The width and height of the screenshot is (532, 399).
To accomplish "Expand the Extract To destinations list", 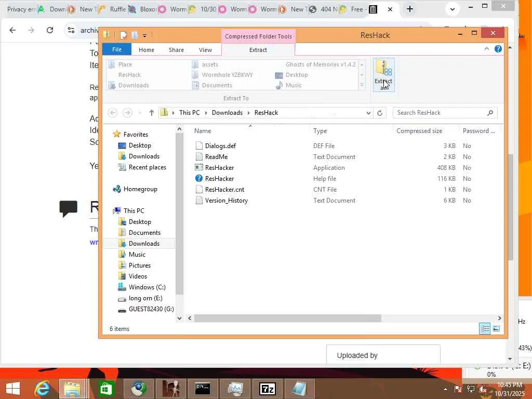I will 362,85.
